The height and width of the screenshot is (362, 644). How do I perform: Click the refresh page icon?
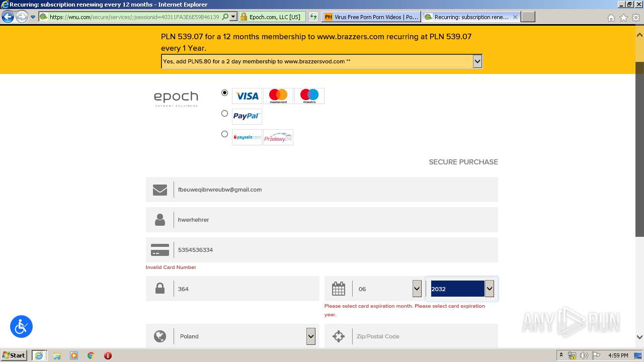click(x=313, y=17)
